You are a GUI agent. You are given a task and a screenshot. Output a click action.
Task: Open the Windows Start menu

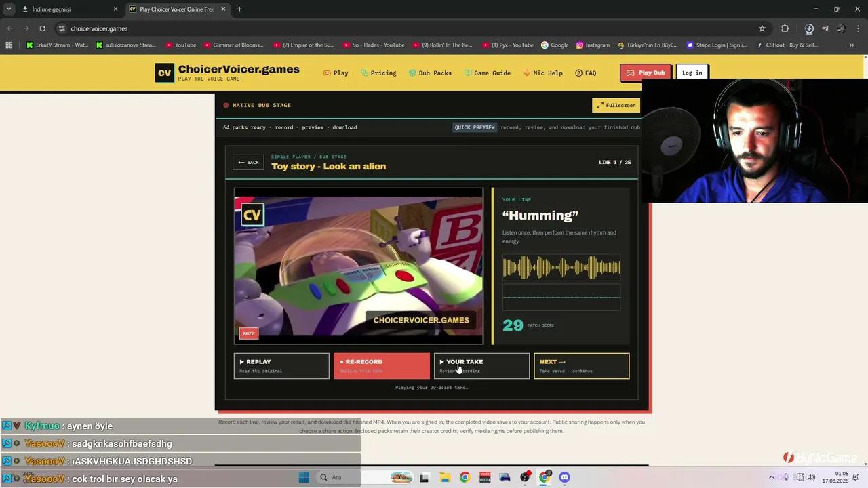(304, 477)
